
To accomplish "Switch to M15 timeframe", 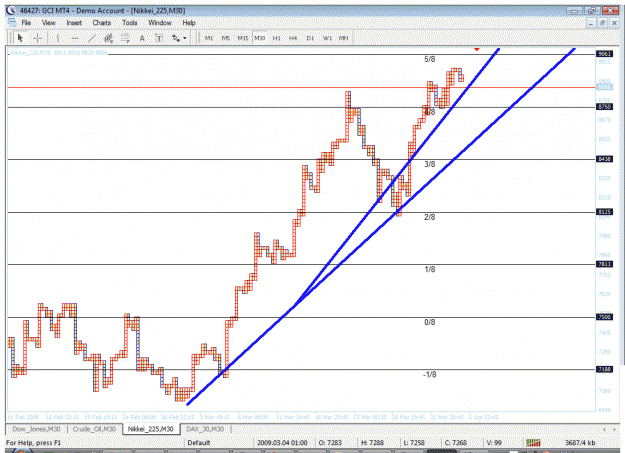I will coord(243,38).
